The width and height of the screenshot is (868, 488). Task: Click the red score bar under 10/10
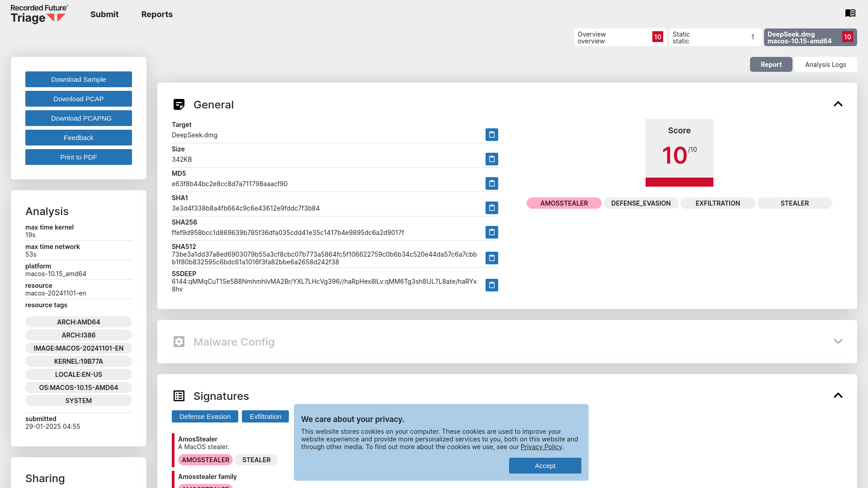point(679,182)
